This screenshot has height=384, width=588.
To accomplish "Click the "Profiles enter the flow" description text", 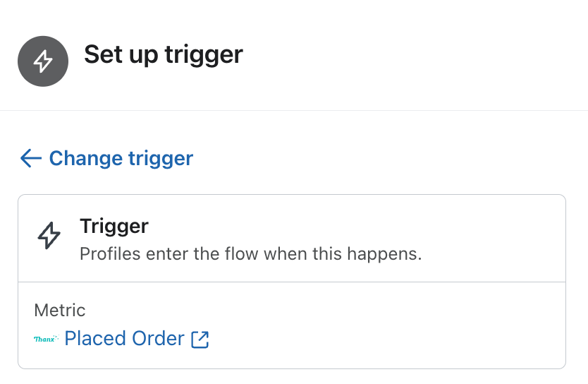I will 250,253.
